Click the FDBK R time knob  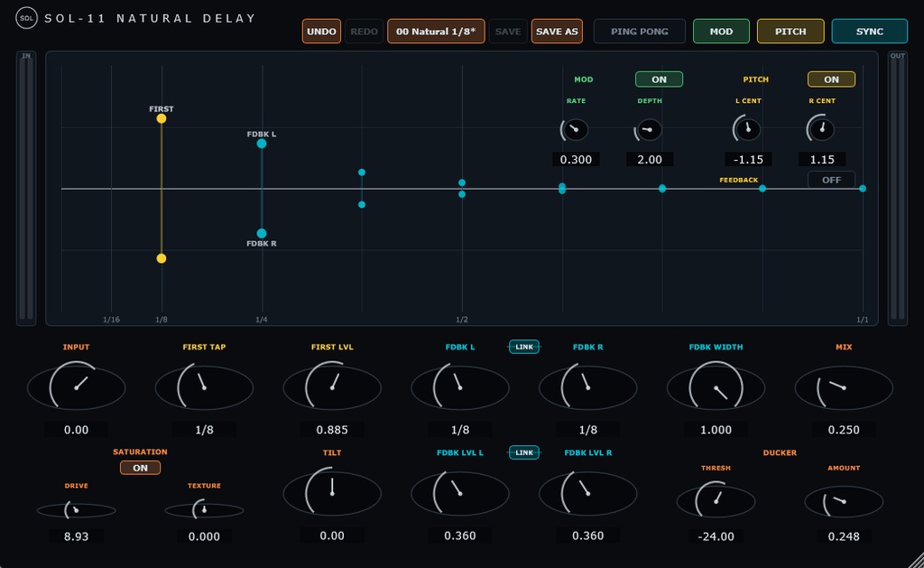coord(587,386)
